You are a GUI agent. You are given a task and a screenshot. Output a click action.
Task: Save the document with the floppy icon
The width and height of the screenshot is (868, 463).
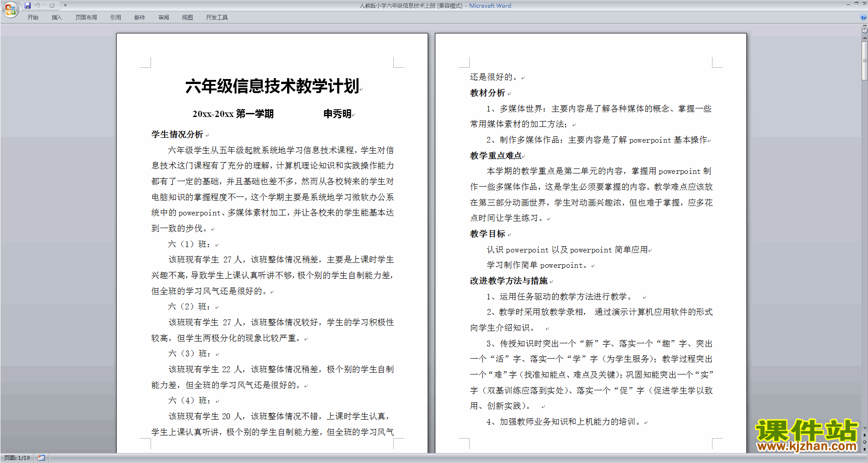coord(28,5)
